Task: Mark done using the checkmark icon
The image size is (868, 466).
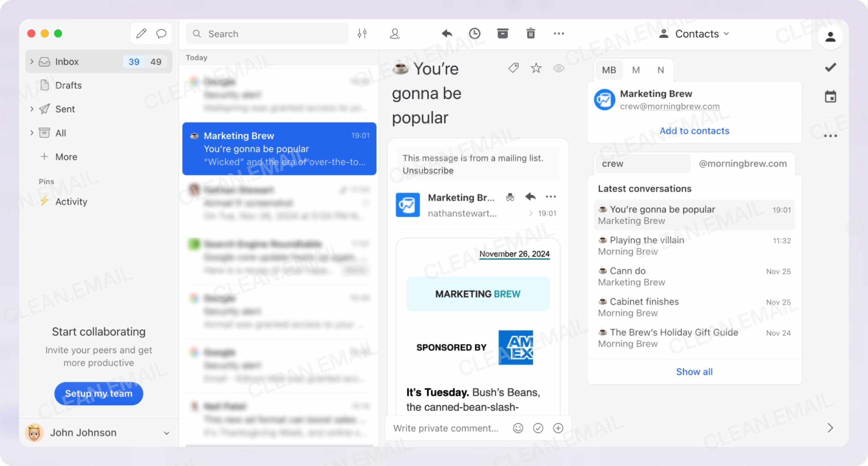Action: pos(830,67)
